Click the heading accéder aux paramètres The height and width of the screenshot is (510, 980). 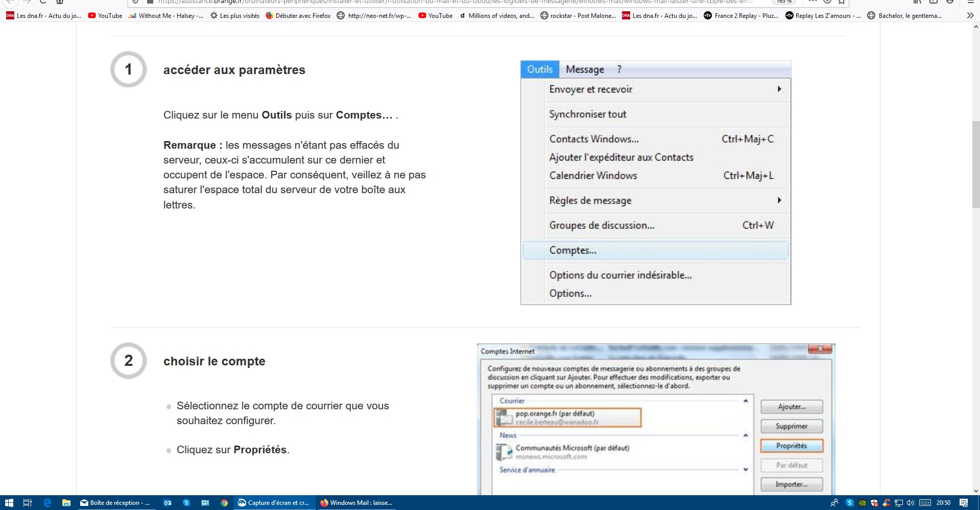pos(234,70)
